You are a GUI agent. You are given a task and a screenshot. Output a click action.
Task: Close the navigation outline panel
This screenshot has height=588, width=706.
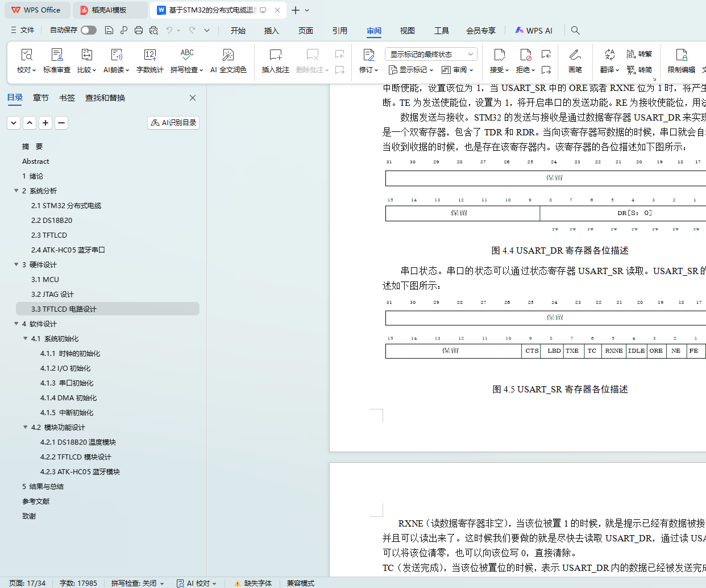pyautogui.click(x=193, y=98)
